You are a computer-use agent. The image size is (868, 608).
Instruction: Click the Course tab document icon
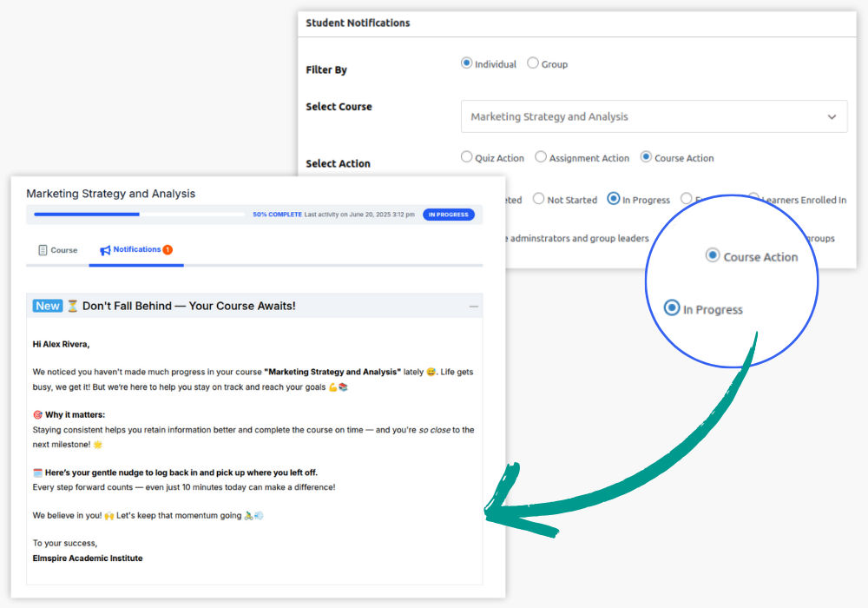pyautogui.click(x=43, y=250)
